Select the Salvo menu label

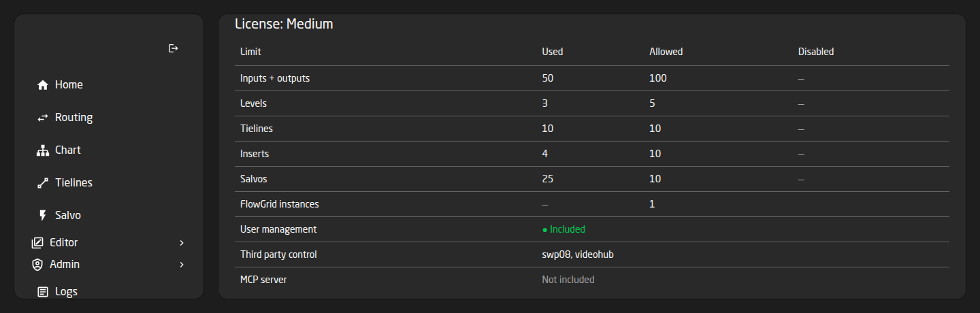(68, 216)
